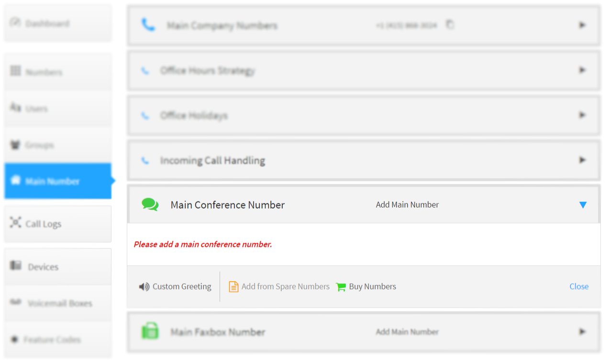
Task: Click the Office Hours Strategy title
Action: click(208, 71)
